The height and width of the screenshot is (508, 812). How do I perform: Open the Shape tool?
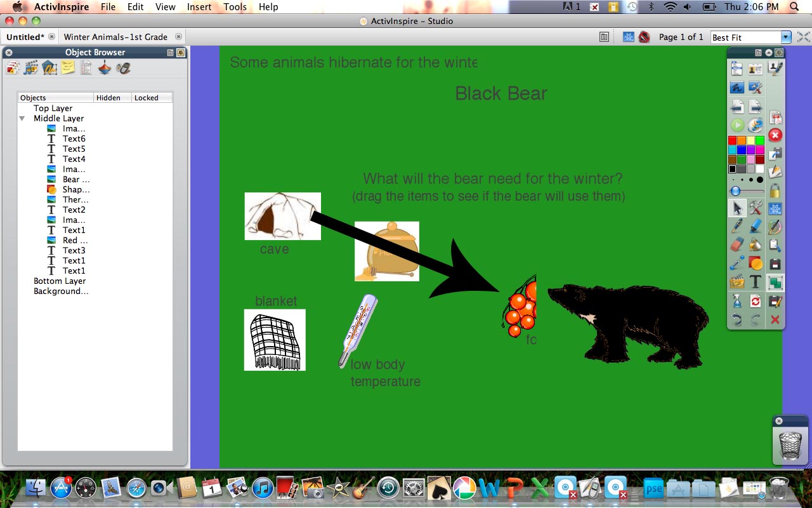coord(754,263)
